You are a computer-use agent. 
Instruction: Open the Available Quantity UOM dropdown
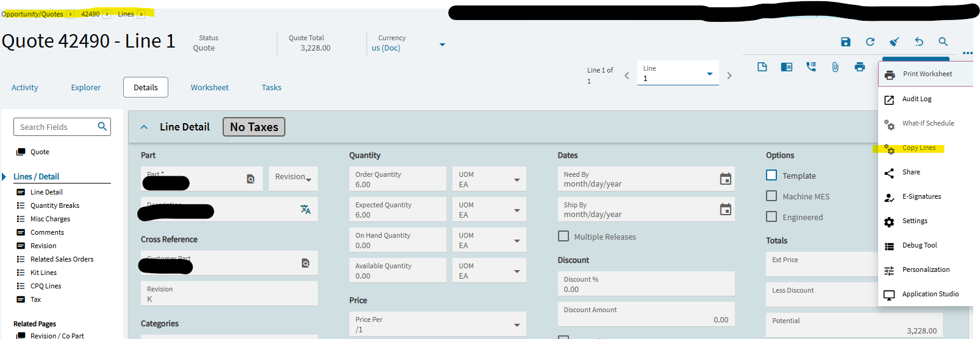click(517, 271)
